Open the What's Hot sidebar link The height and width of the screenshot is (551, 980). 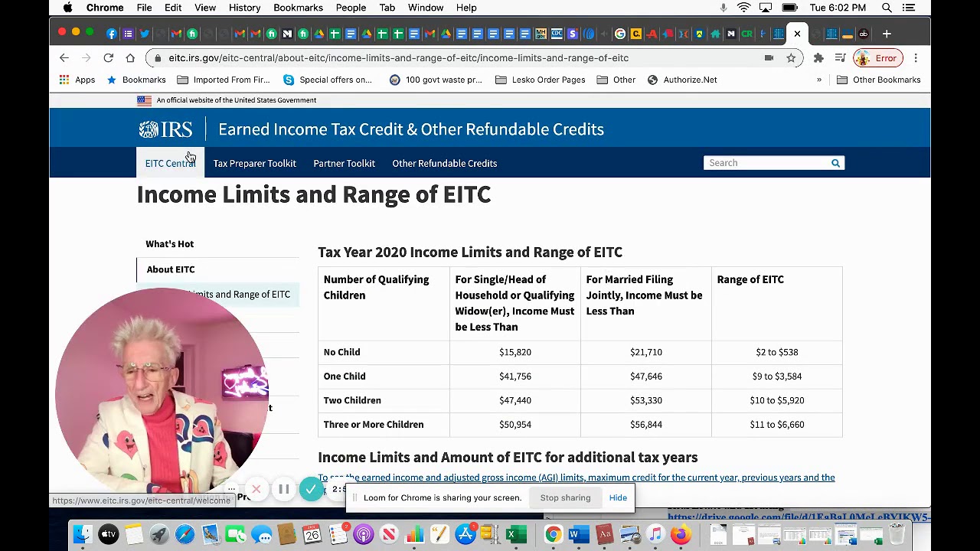point(169,244)
